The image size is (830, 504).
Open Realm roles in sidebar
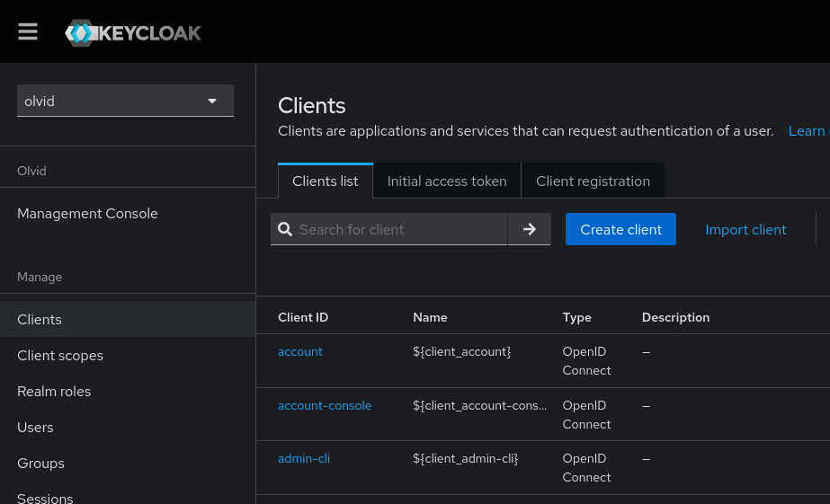click(x=54, y=392)
